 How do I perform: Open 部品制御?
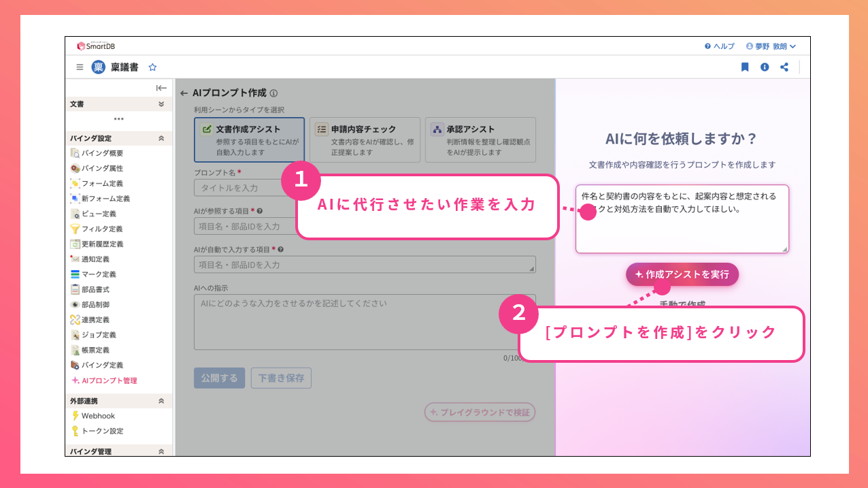point(90,305)
